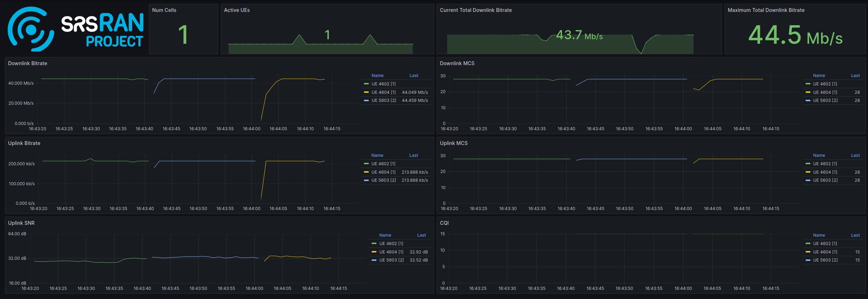The image size is (868, 299).
Task: Click the 43.7 Mb/s current downlink bitrate value
Action: tap(579, 35)
